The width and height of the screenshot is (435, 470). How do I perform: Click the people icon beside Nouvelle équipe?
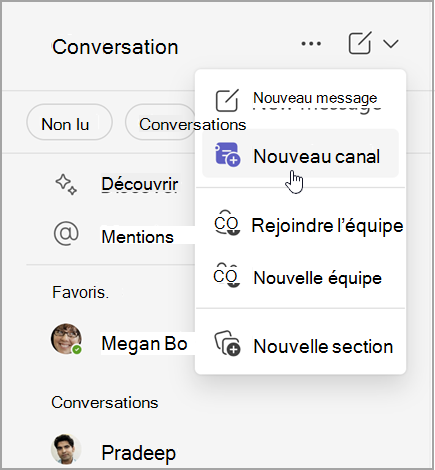click(x=227, y=276)
